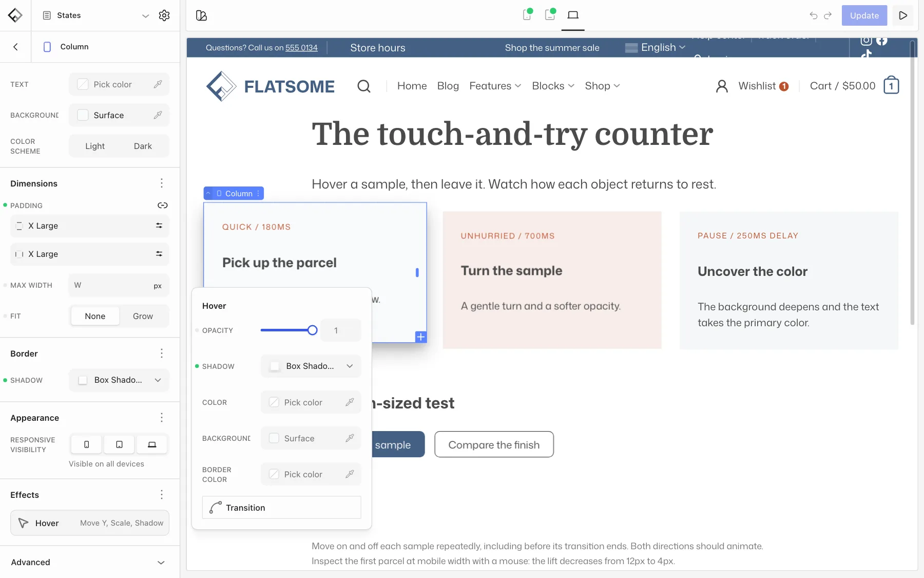
Task: Open sidebar Shadow Box Shadow dropdown
Action: point(119,380)
